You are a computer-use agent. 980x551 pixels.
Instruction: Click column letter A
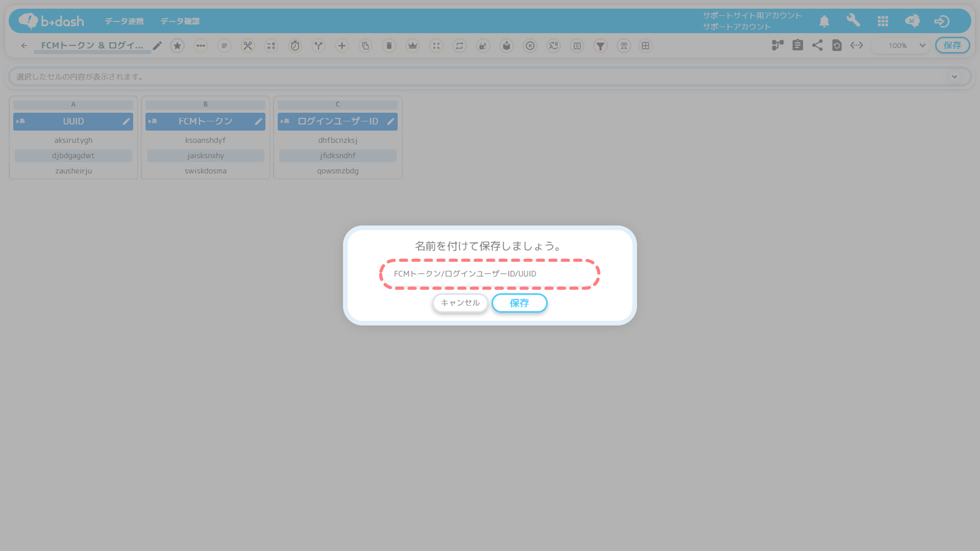pyautogui.click(x=73, y=105)
